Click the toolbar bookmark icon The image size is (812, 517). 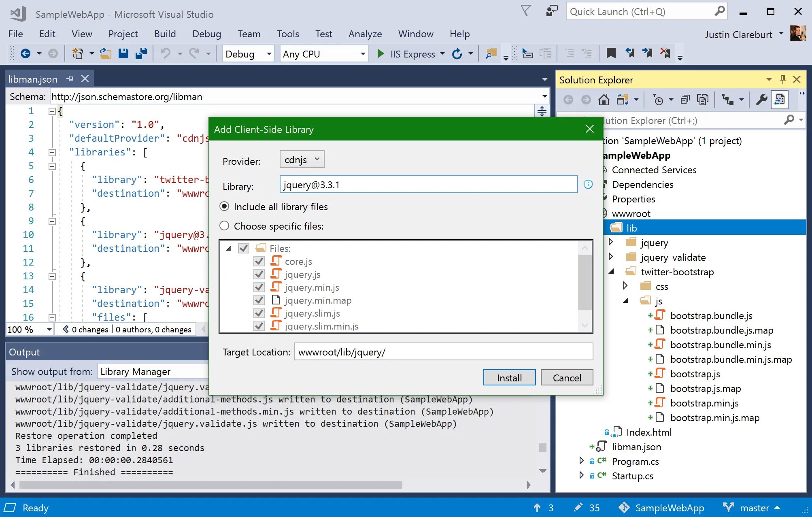coord(611,53)
